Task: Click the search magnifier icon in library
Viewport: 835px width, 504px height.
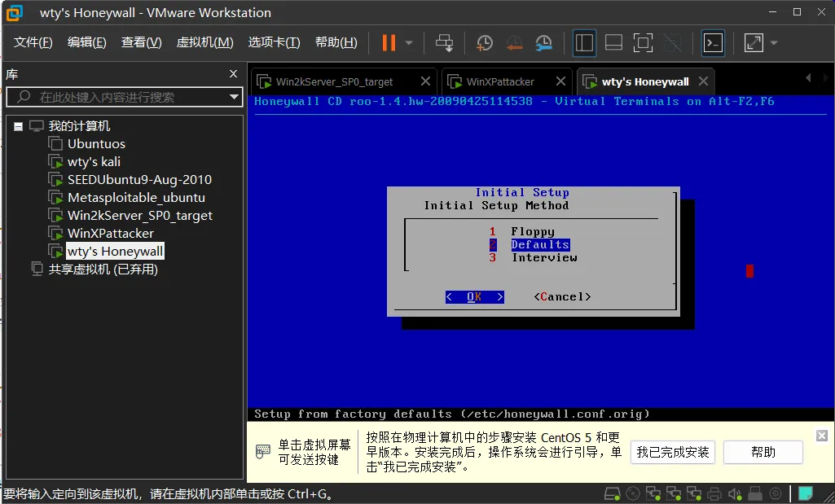Action: tap(24, 97)
